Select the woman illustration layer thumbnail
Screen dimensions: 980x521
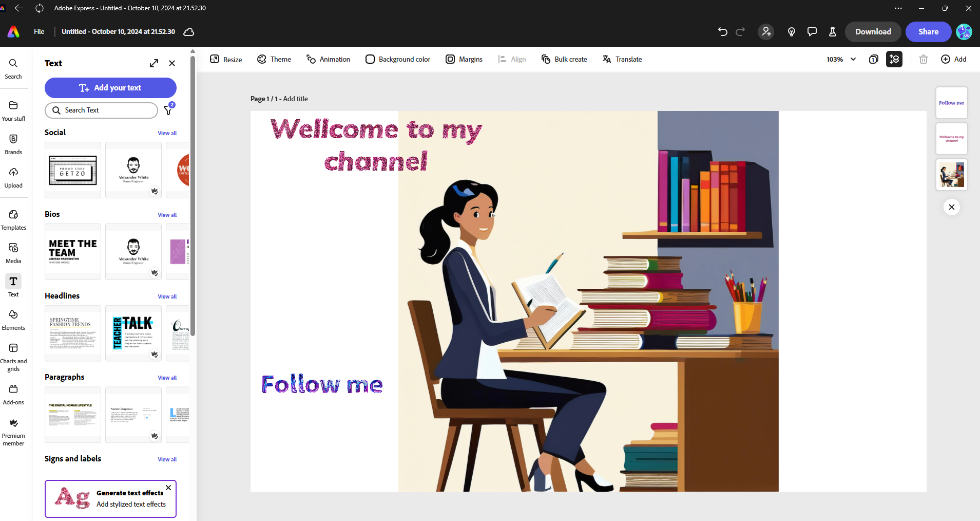pos(952,175)
